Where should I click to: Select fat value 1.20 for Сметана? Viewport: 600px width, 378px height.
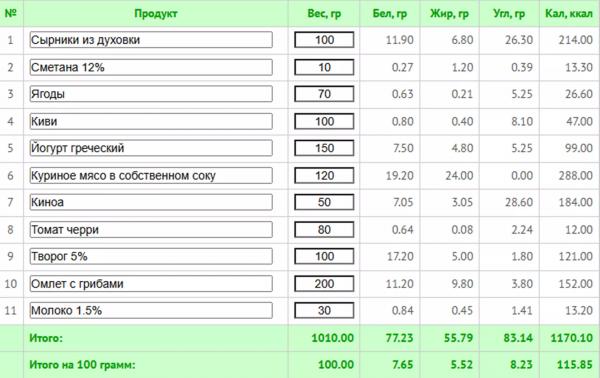(462, 67)
